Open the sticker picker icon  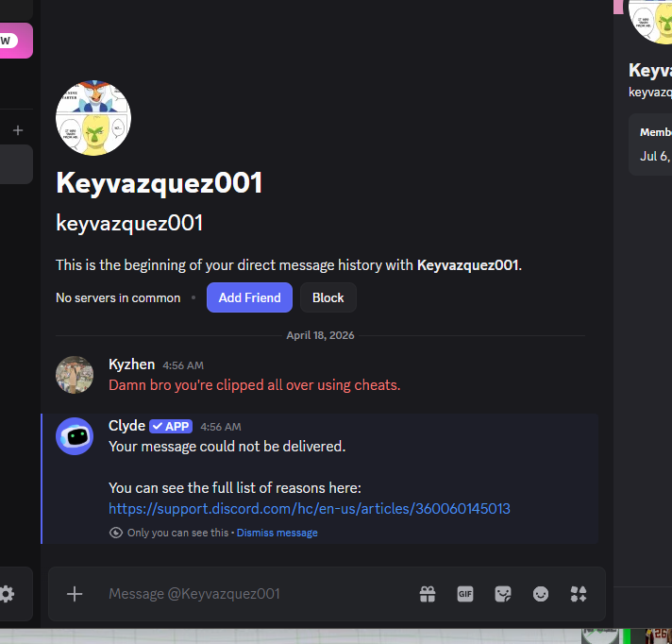[x=503, y=594]
